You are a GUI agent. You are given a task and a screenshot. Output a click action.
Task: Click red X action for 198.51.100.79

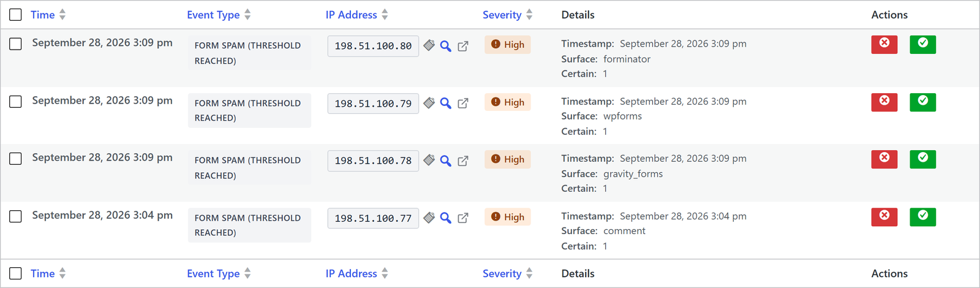click(884, 102)
